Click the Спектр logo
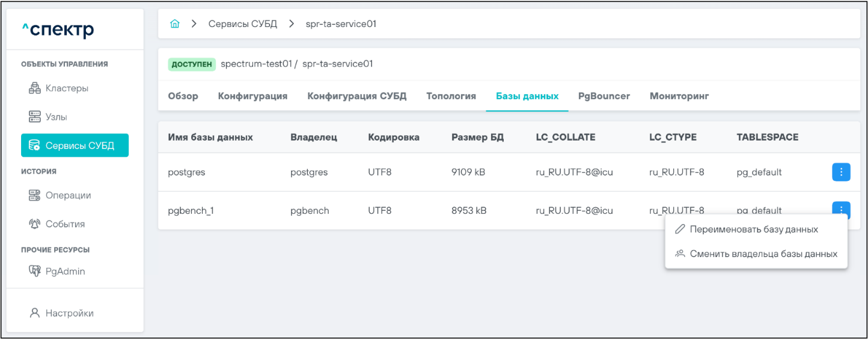 pos(58,29)
